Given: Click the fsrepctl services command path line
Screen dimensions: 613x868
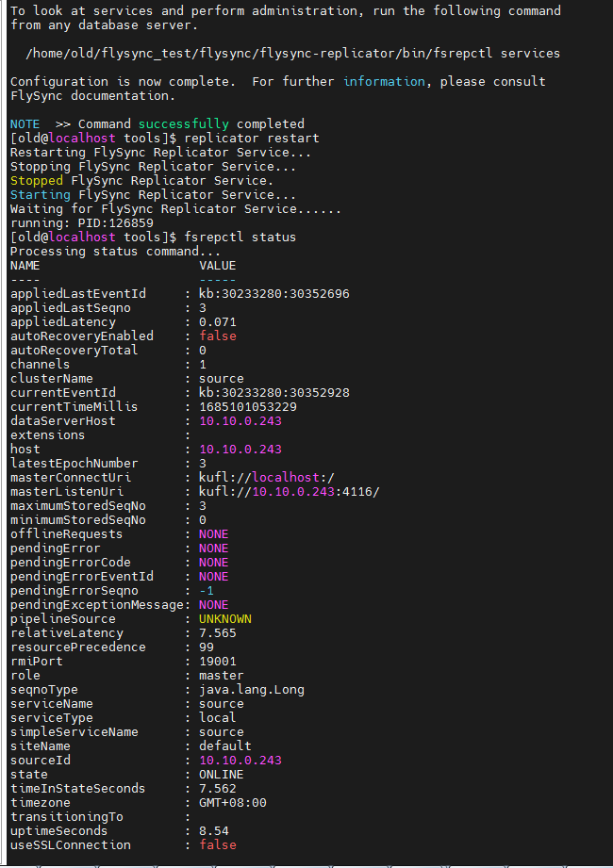Looking at the screenshot, I should [292, 54].
